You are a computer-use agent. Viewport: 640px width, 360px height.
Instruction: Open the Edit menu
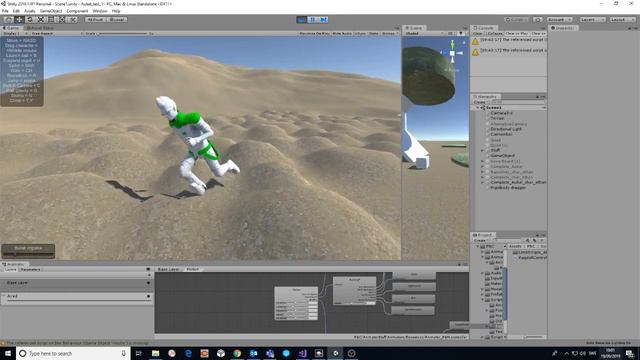coord(16,11)
